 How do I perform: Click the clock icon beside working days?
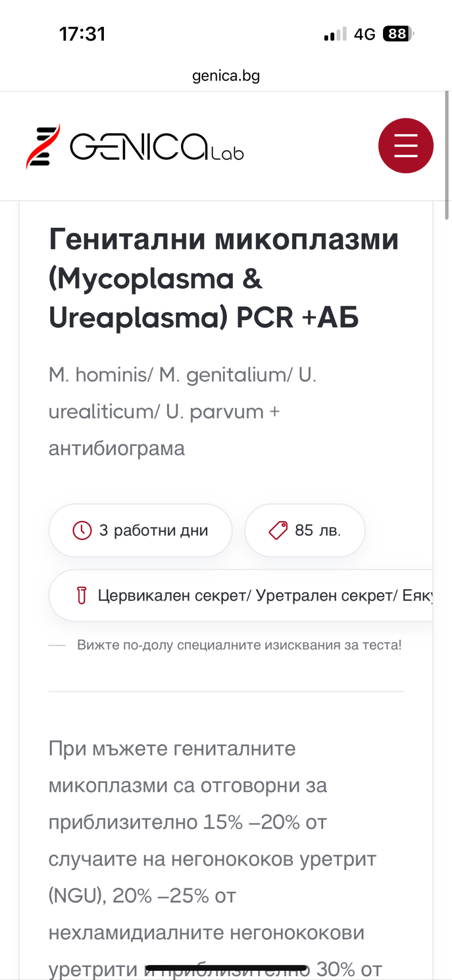coord(82,530)
